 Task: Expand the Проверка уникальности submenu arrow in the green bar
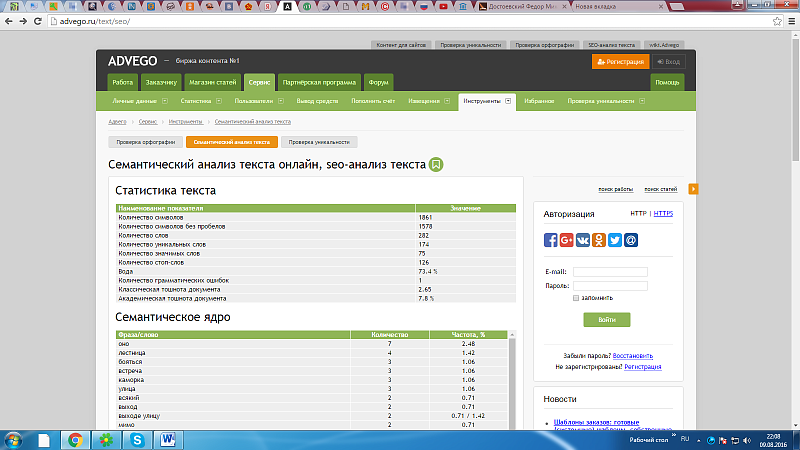coord(642,101)
